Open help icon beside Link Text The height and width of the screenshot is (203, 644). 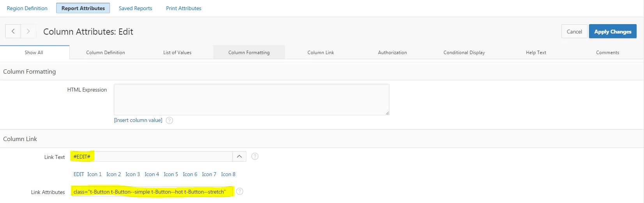point(255,156)
